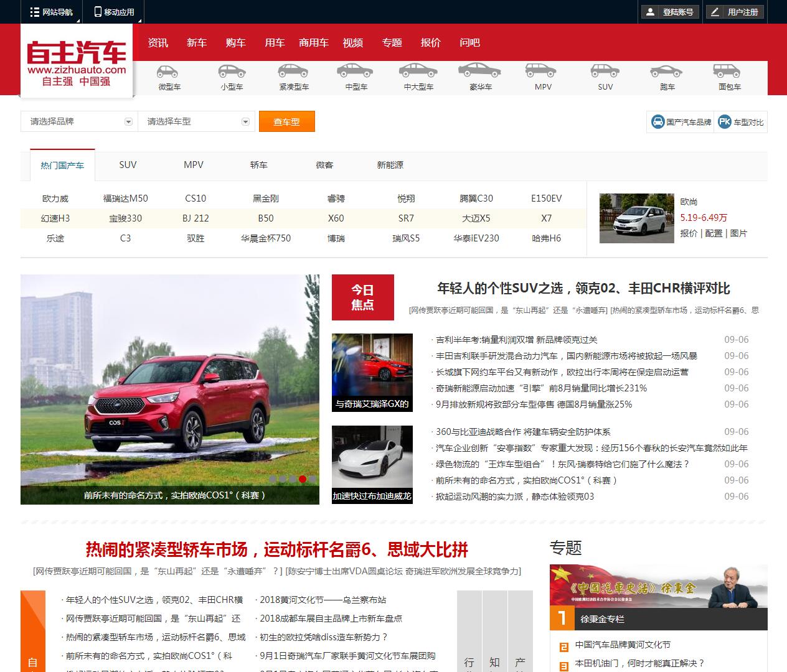Screen dimensions: 787x672
Task: Open 中国汽车品牌黄河文化节 topic link
Action: click(623, 645)
